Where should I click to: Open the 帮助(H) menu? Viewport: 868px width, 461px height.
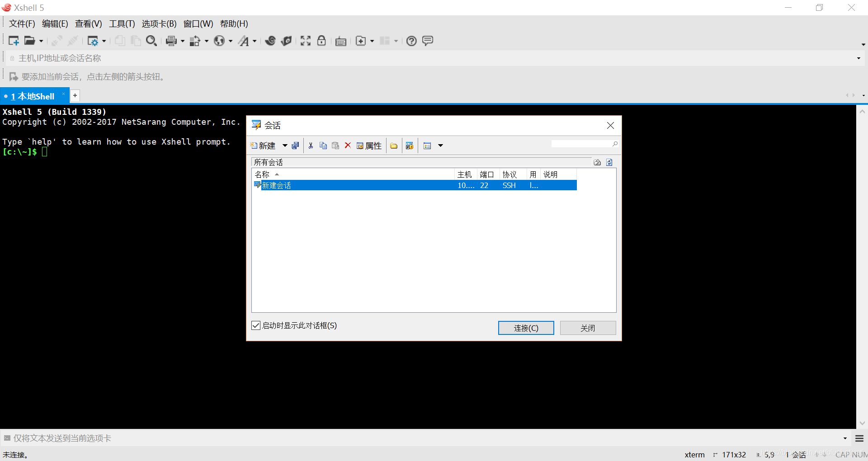click(234, 24)
